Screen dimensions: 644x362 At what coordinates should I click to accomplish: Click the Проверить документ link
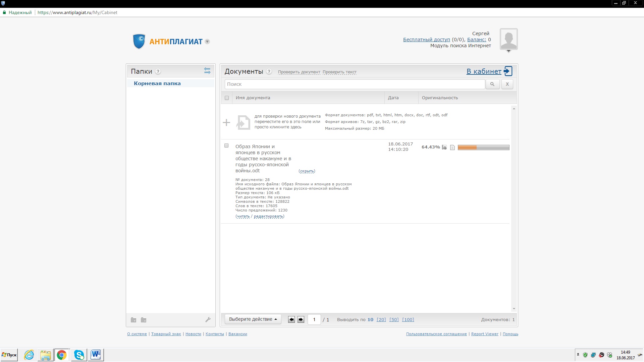(x=299, y=72)
